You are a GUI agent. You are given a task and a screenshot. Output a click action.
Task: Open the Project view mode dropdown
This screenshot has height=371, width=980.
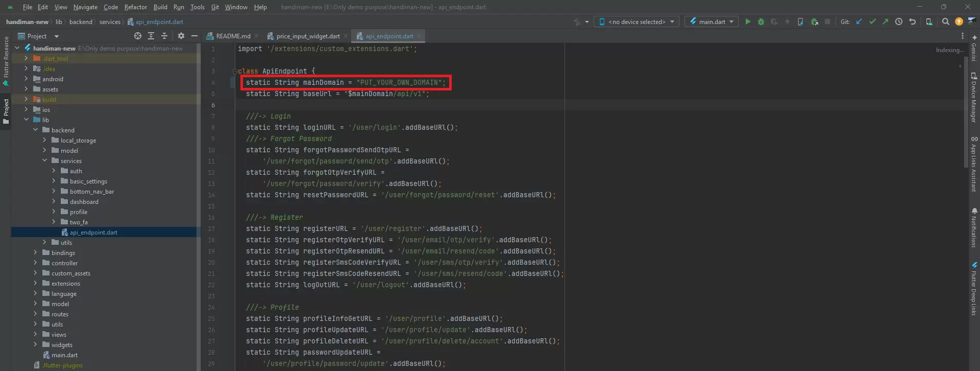click(x=39, y=36)
